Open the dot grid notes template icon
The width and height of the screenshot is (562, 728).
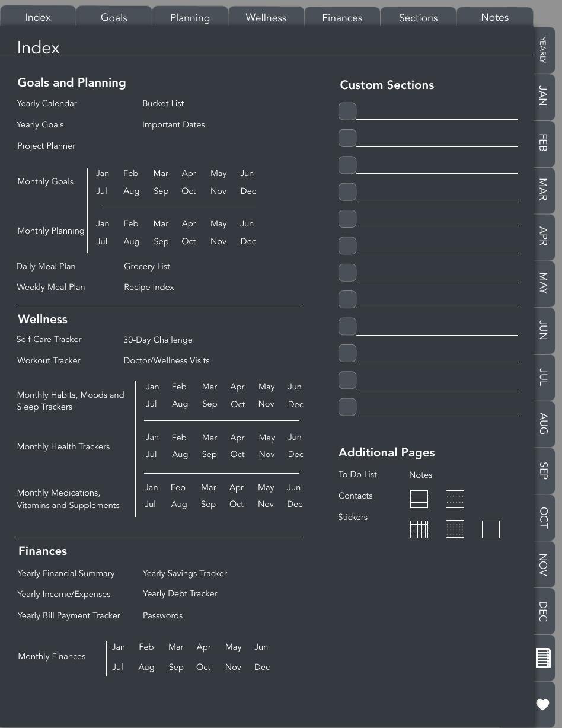coord(455,529)
